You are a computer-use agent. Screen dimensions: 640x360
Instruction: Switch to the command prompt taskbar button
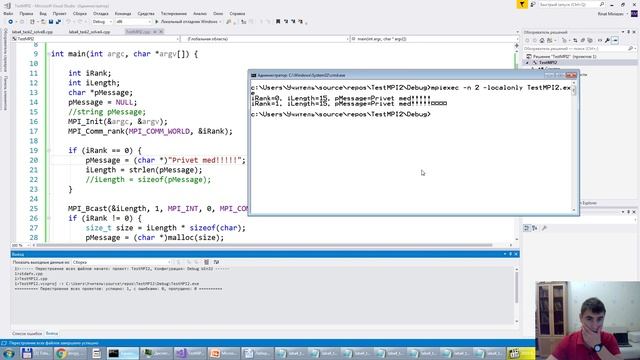(122, 353)
